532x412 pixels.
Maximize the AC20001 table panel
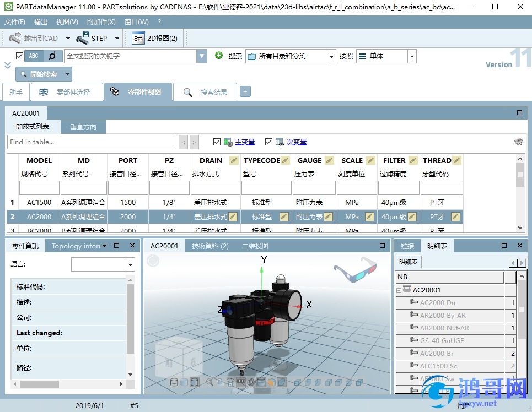(519, 113)
